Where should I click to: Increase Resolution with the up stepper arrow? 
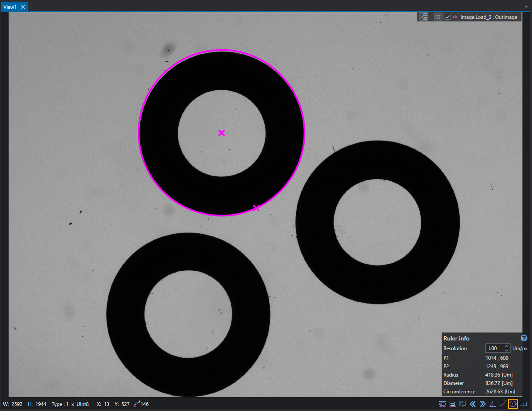click(507, 346)
